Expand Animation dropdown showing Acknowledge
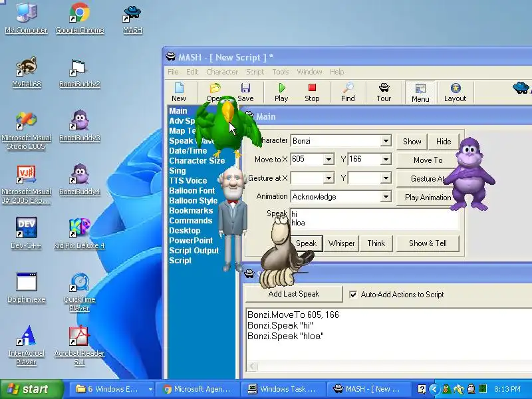 click(x=386, y=197)
